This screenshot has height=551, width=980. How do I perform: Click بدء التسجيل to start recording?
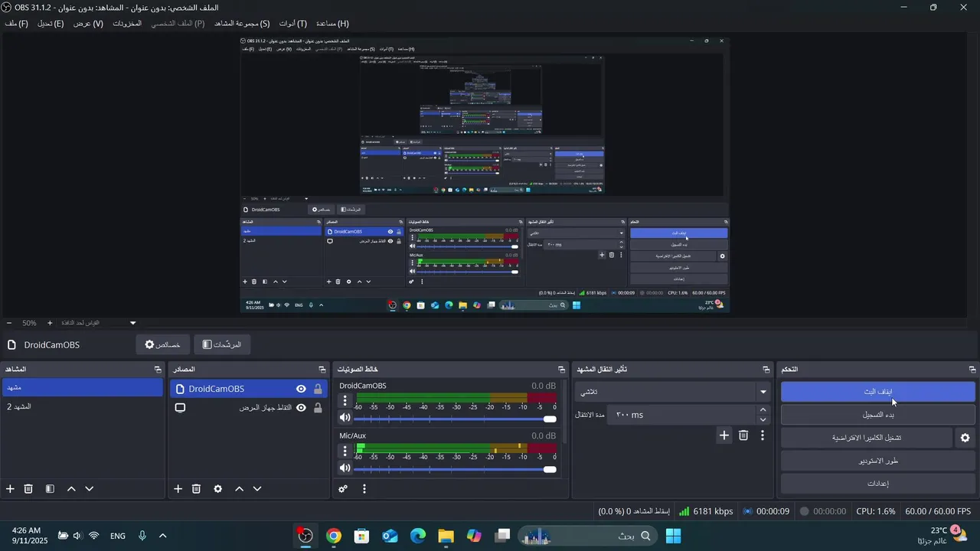tap(878, 415)
